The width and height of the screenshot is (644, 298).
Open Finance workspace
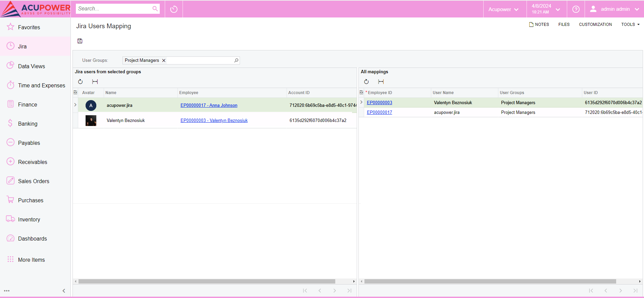35,104
